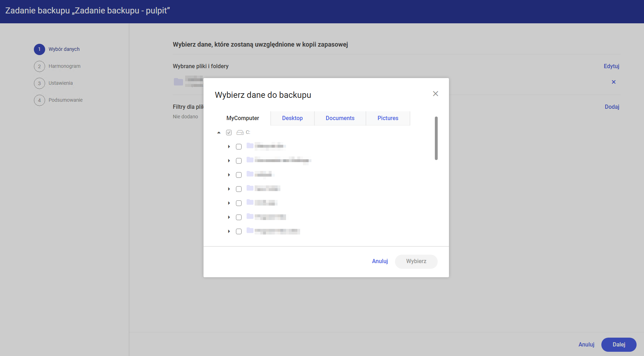
Task: Check the third folder's checkbox under C:
Action: tap(239, 175)
